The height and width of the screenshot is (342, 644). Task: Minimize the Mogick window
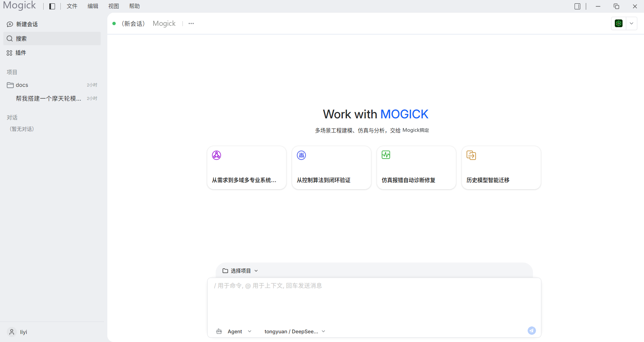click(598, 6)
